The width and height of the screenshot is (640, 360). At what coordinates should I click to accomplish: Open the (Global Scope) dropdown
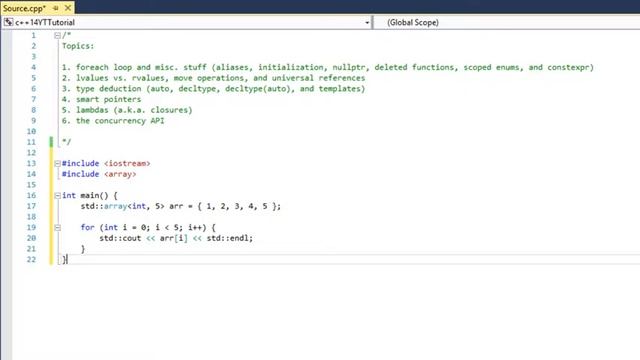(x=507, y=22)
